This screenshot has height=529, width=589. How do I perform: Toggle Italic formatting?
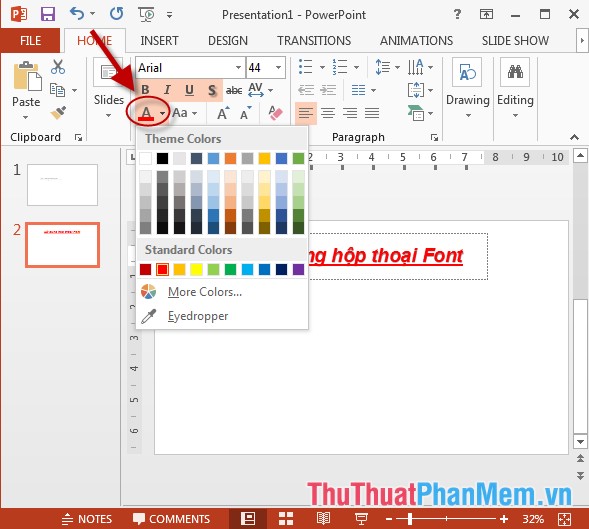pyautogui.click(x=167, y=90)
